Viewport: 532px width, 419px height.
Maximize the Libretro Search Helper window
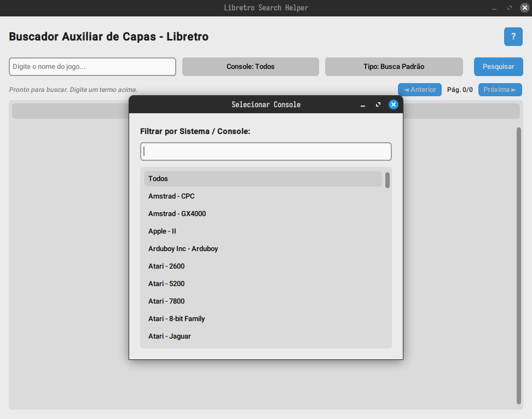coord(509,8)
